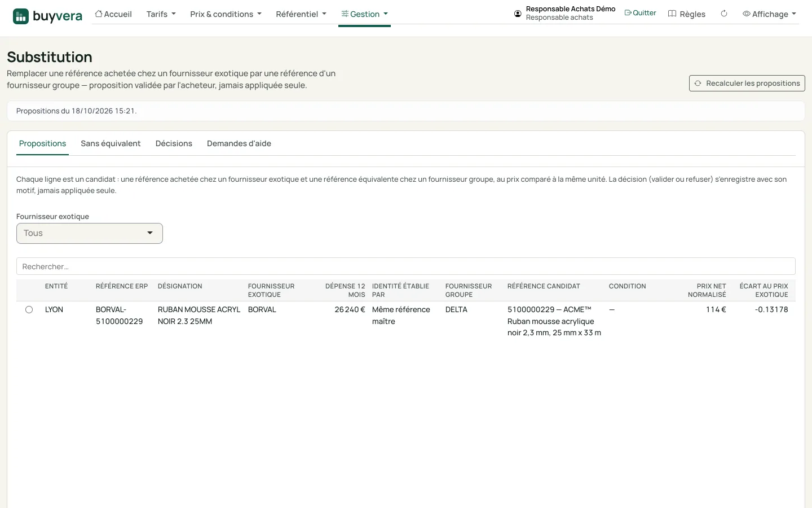Screen dimensions: 812x508
Task: Switch to the Propositions tab
Action: click(x=43, y=143)
